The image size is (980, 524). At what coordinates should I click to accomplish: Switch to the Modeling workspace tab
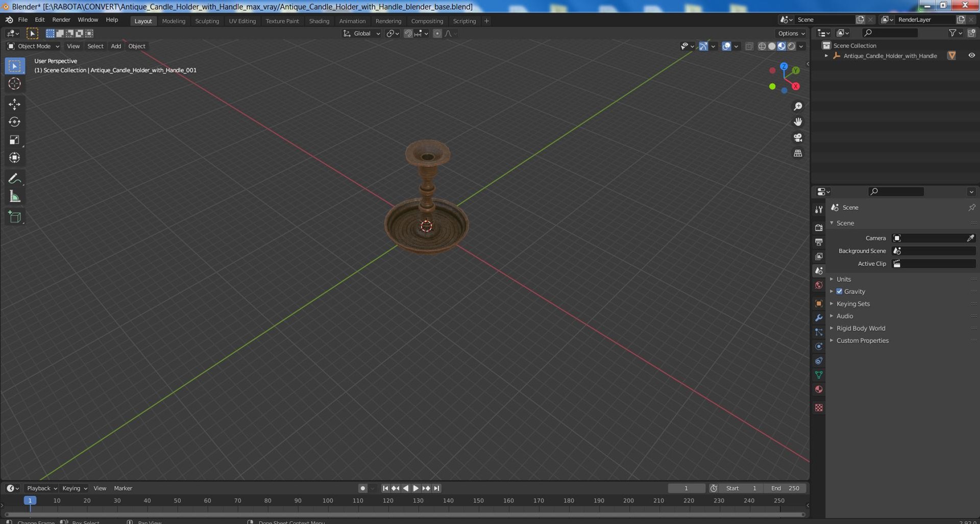tap(174, 21)
